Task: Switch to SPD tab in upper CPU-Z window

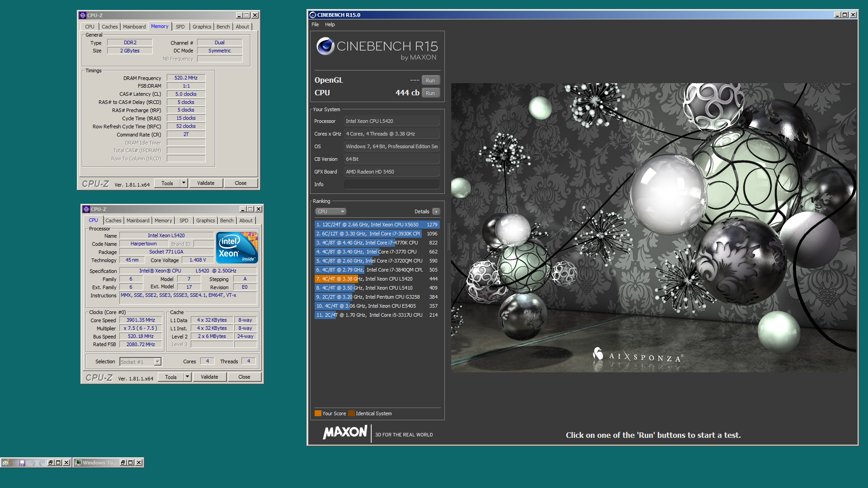Action: 180,27
